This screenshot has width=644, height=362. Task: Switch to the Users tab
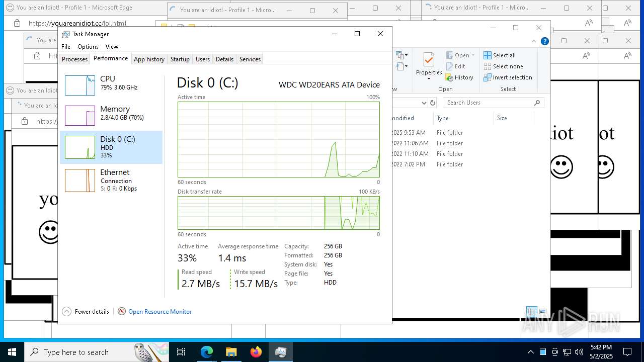coord(203,59)
